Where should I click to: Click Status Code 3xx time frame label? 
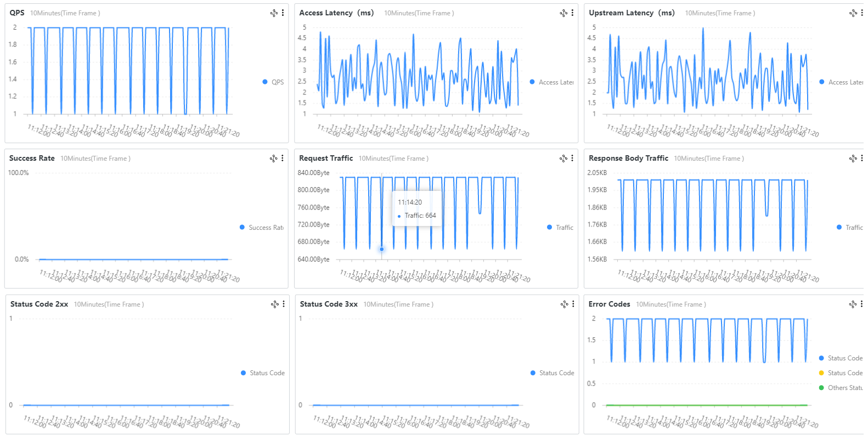[398, 304]
